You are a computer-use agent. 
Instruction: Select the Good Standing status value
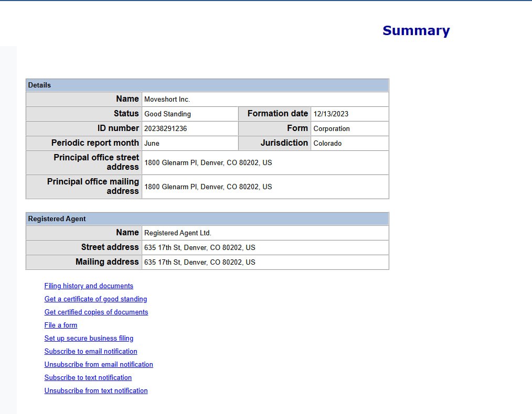coord(167,114)
